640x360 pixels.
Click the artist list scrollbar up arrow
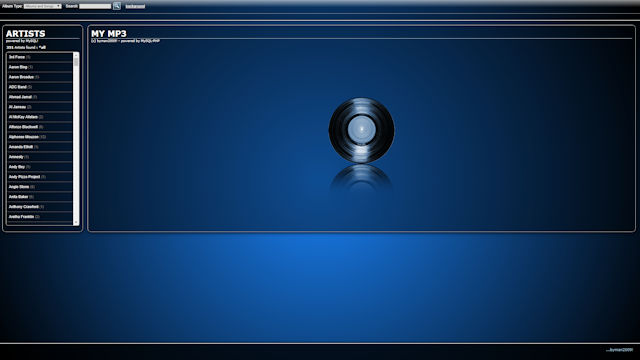coord(76,56)
